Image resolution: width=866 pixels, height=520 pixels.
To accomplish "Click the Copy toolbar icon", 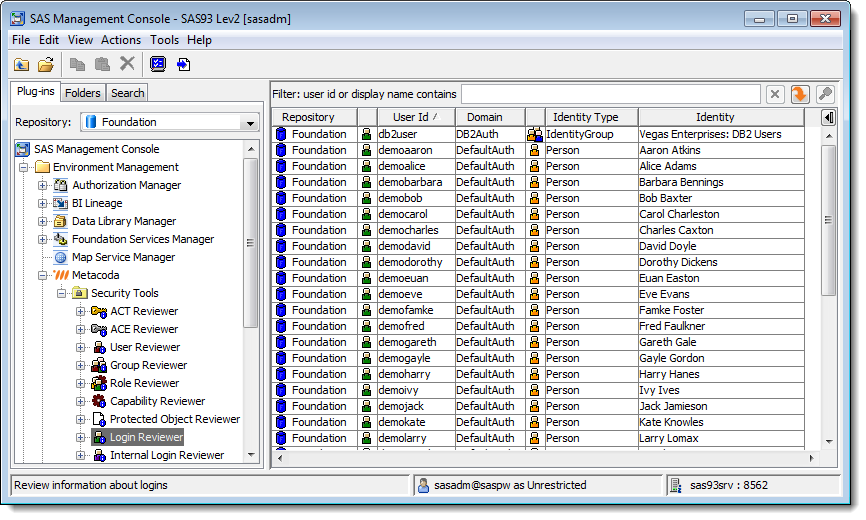I will coord(77,65).
